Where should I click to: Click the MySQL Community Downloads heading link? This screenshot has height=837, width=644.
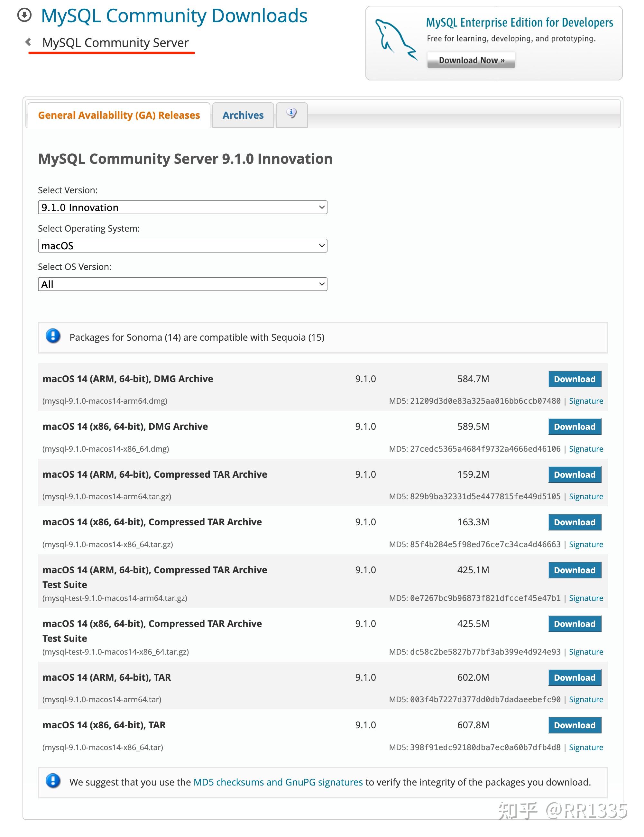[x=174, y=16]
